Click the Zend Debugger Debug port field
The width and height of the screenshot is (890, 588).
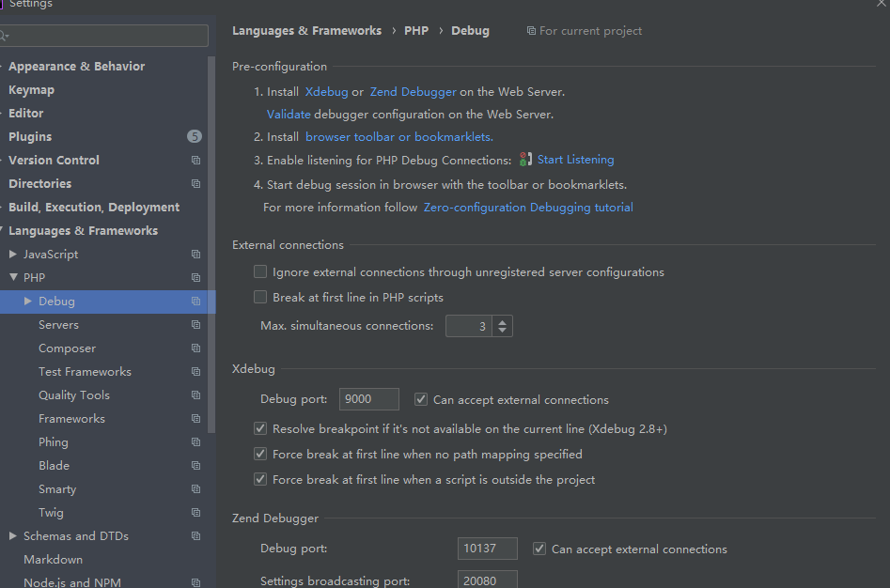click(488, 549)
